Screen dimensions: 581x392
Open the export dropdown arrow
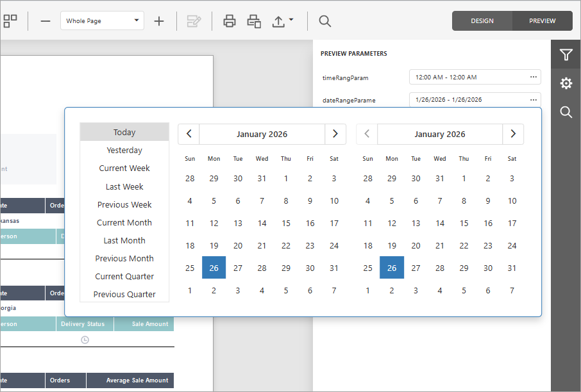pyautogui.click(x=291, y=19)
